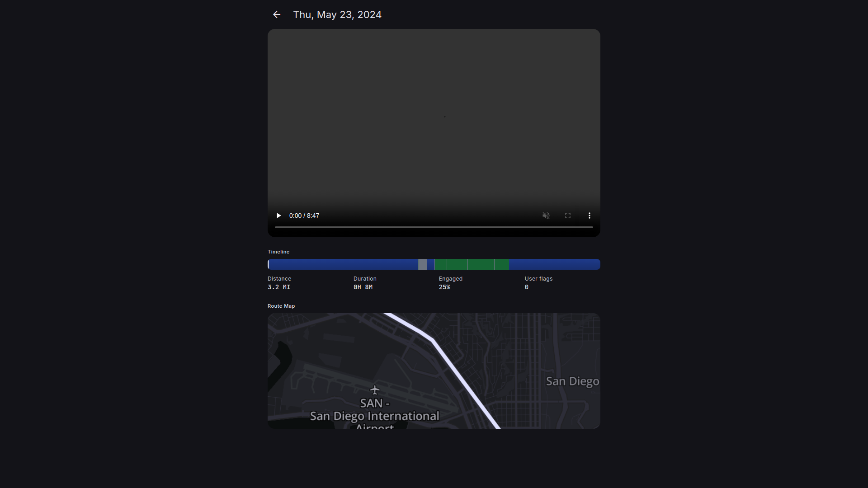Screen dimensions: 868x488
Task: Enter fullscreen video mode
Action: point(567,216)
